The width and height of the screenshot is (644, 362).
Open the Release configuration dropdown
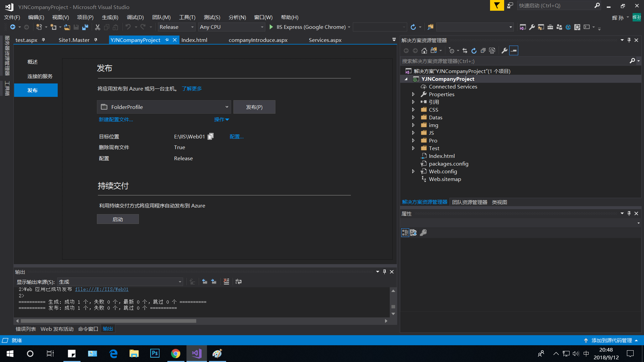(177, 27)
